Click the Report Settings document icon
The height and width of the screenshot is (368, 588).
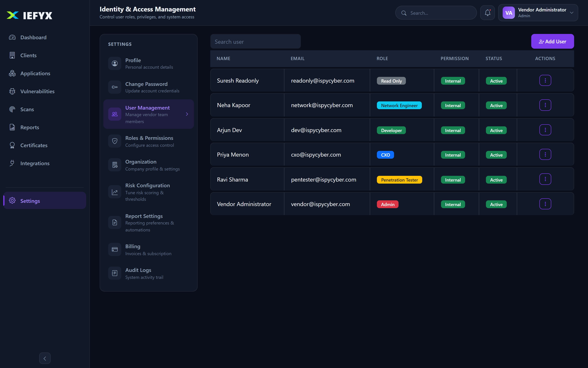[x=115, y=222]
